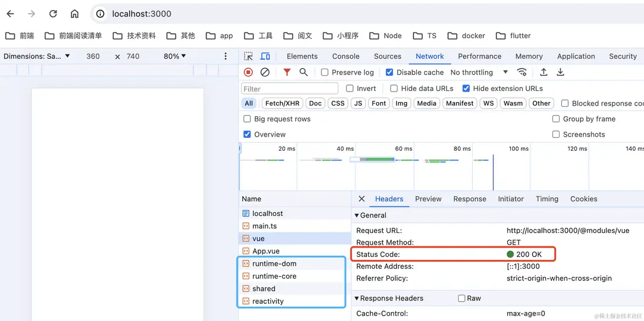
Task: Export HAR file with download icon
Action: 560,72
